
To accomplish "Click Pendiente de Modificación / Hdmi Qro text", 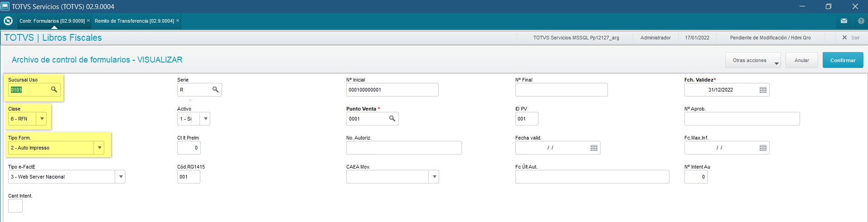I will pyautogui.click(x=770, y=38).
